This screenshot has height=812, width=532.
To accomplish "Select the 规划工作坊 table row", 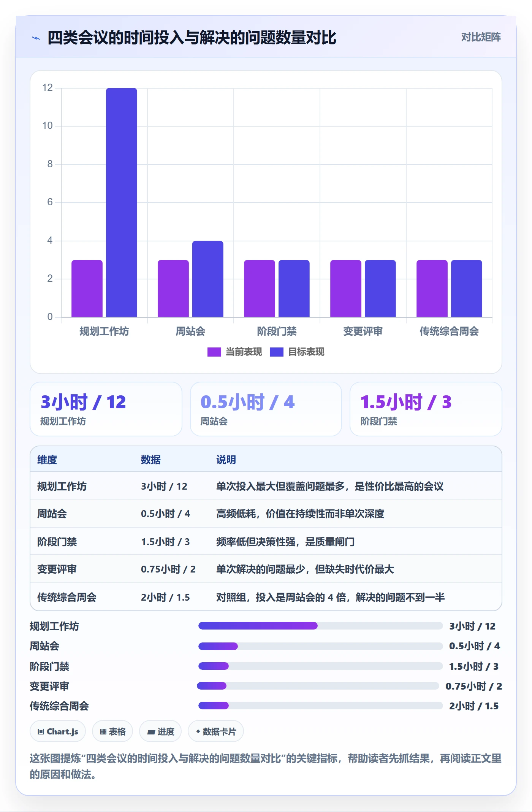I will (266, 486).
